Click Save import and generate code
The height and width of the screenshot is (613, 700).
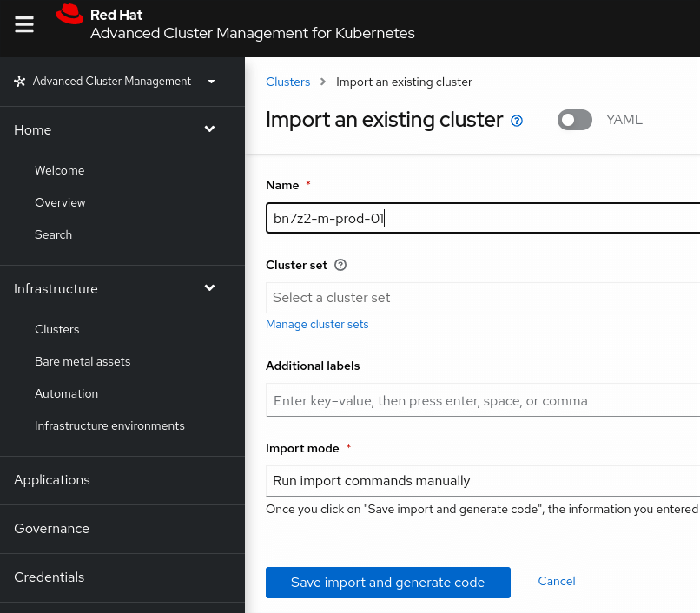387,583
